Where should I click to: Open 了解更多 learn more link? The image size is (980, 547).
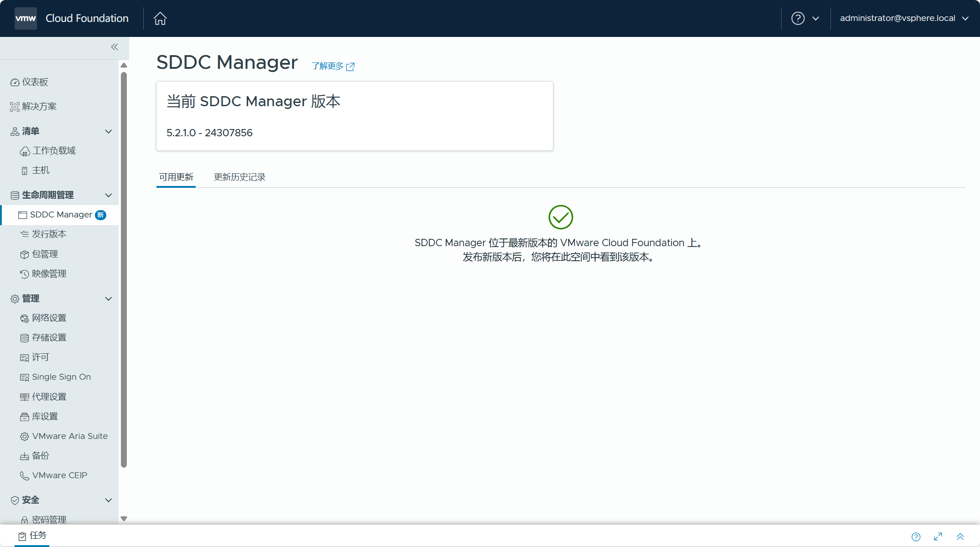tap(333, 67)
